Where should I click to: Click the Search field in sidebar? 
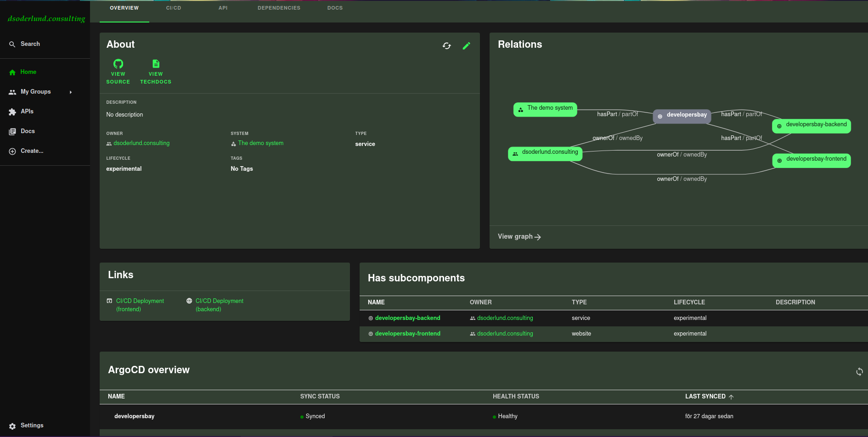coord(45,44)
